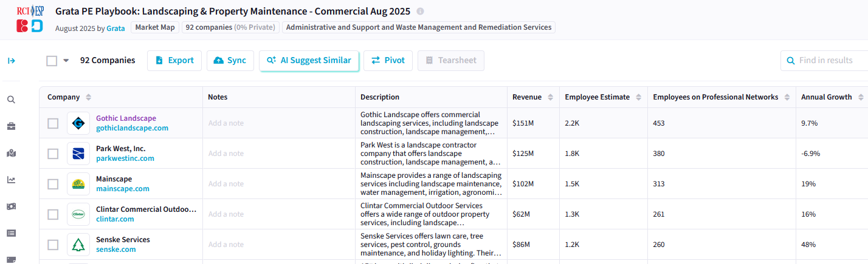Image resolution: width=868 pixels, height=264 pixels.
Task: Open mainscape.com website link
Action: point(123,189)
